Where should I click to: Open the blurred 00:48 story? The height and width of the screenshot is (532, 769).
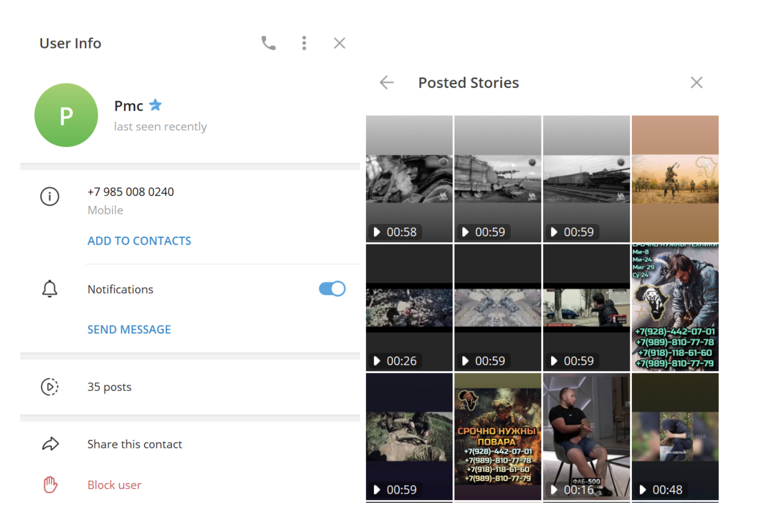click(x=675, y=436)
